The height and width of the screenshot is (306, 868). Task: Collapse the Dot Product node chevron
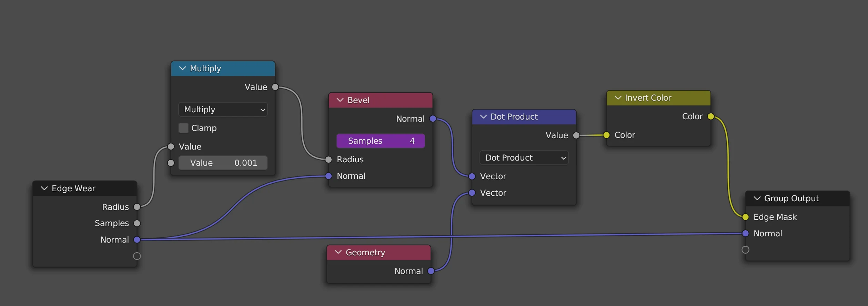coord(483,116)
